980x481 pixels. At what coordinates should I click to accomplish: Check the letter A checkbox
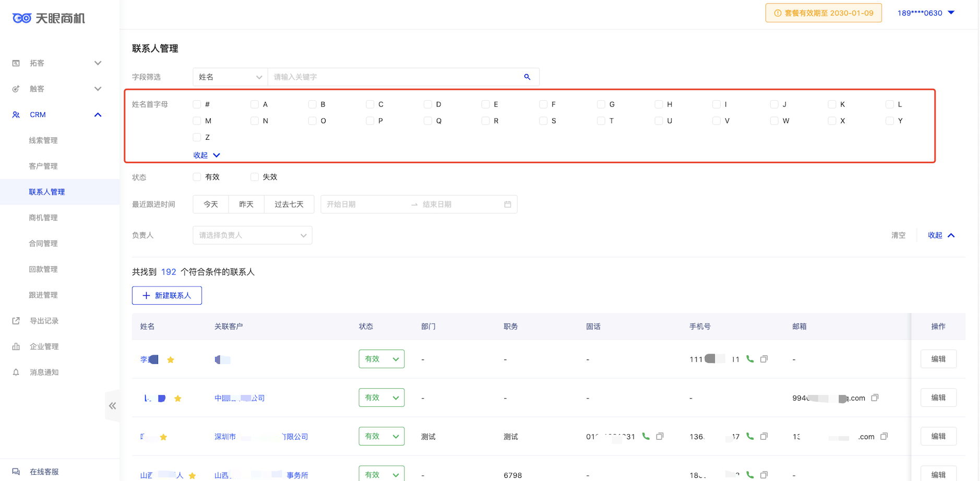[255, 104]
